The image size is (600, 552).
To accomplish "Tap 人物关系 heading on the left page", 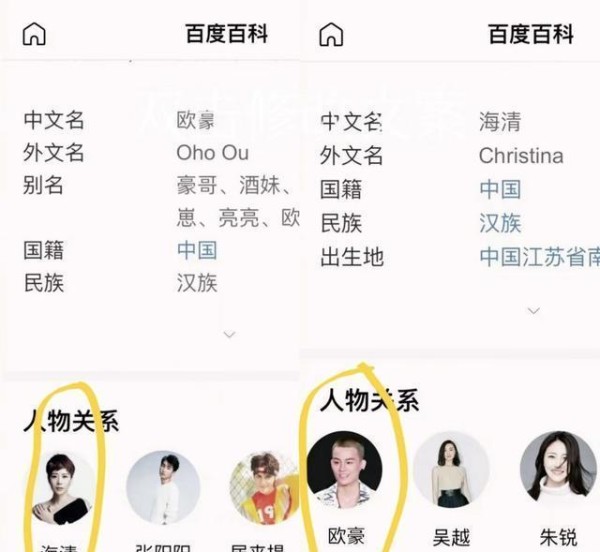I will (71, 421).
